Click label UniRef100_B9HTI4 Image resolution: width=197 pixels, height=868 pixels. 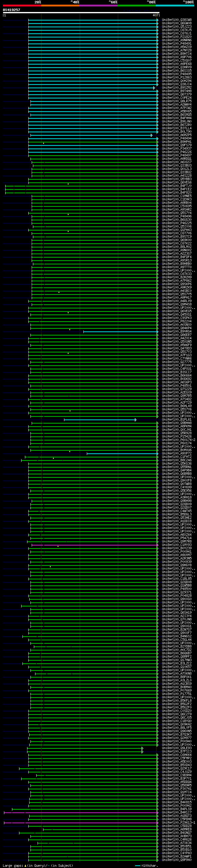[177, 54]
